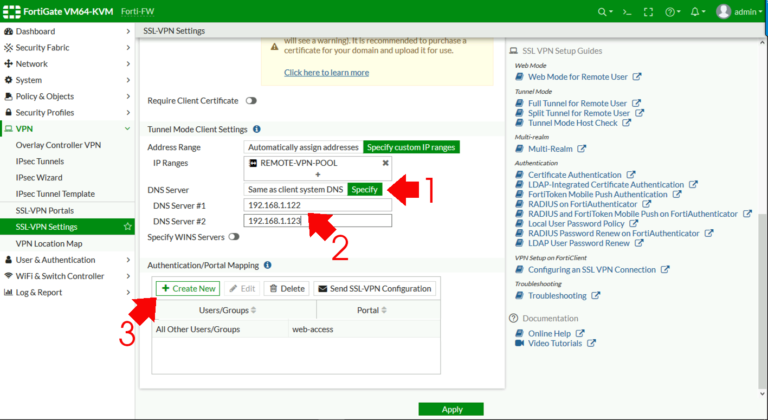
Task: Open external link icon next to Troubleshooting
Action: pyautogui.click(x=596, y=296)
